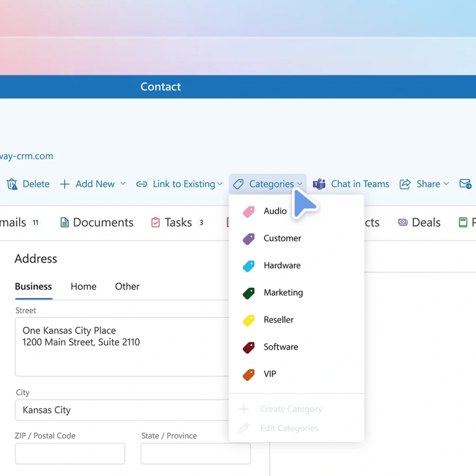This screenshot has height=476, width=476.
Task: Click into the City input field
Action: pos(122,410)
